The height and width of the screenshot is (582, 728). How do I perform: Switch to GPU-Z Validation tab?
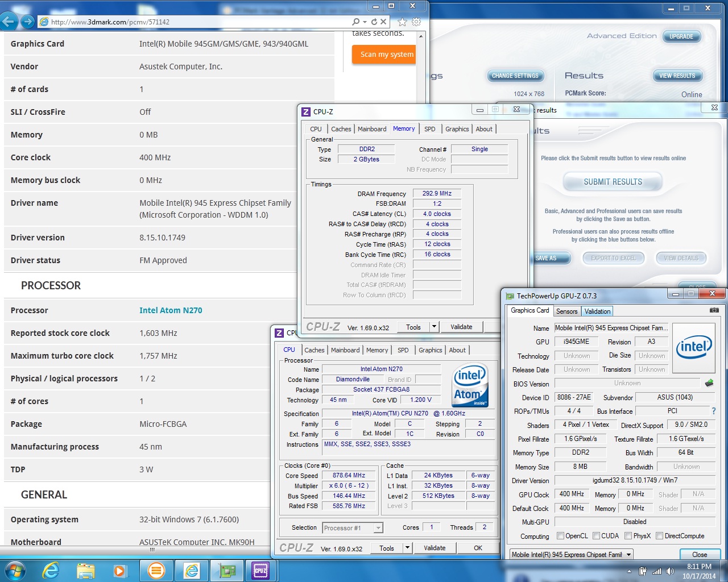point(597,311)
